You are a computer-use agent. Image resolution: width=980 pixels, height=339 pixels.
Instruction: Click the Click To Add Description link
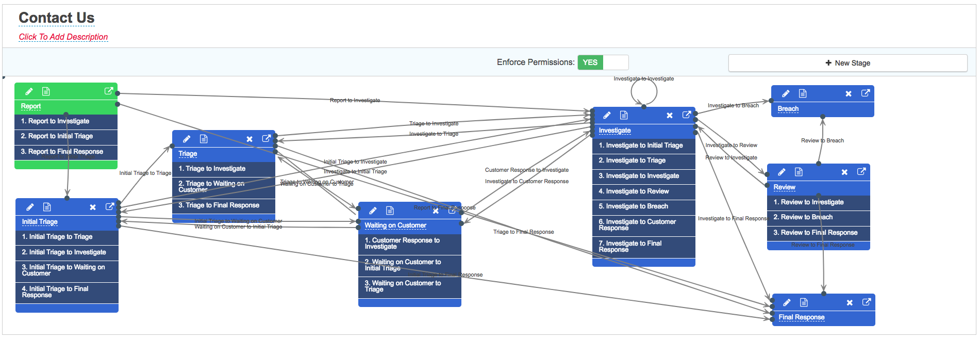(x=63, y=37)
